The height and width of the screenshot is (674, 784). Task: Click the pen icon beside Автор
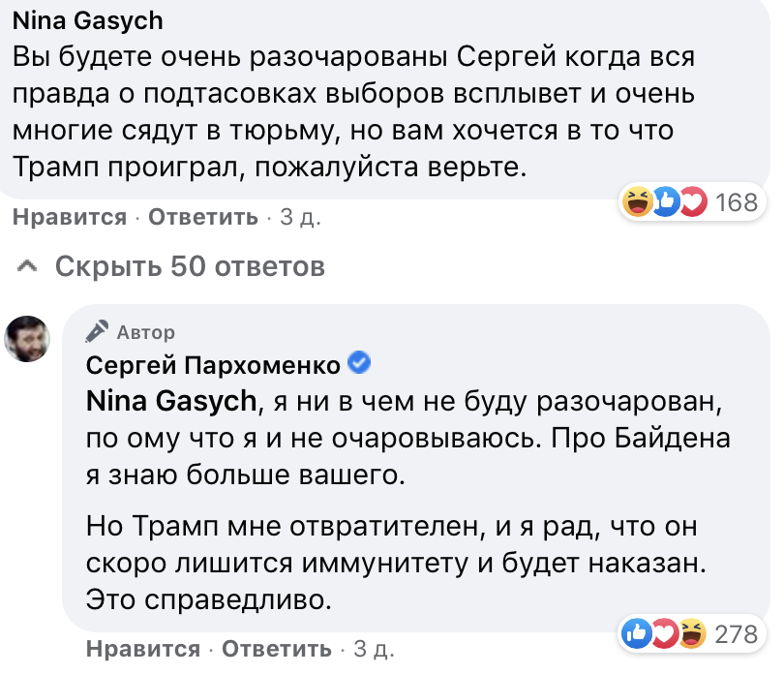pos(98,332)
